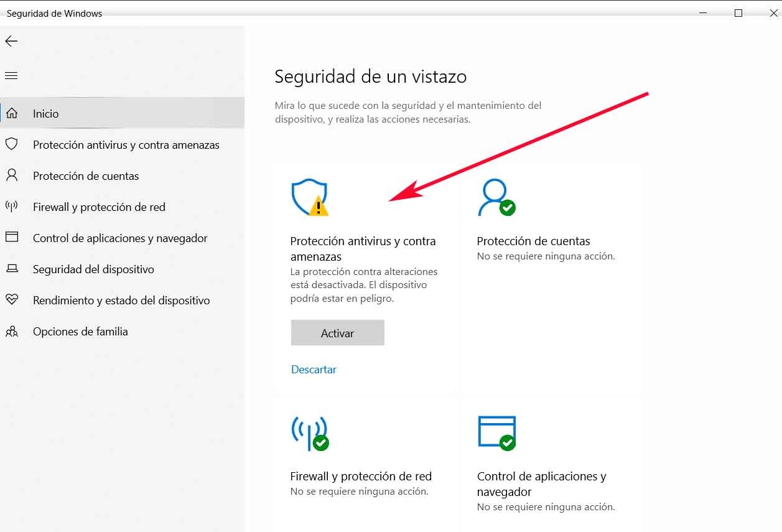Screen dimensions: 782x532
Task: Open the Protección antivirus y contra amenazas tile title
Action: tap(363, 248)
